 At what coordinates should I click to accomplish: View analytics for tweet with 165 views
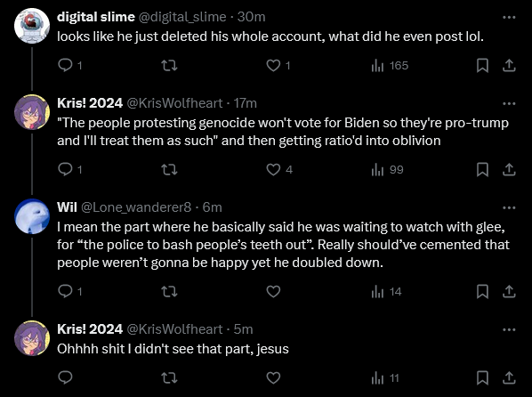pos(390,65)
